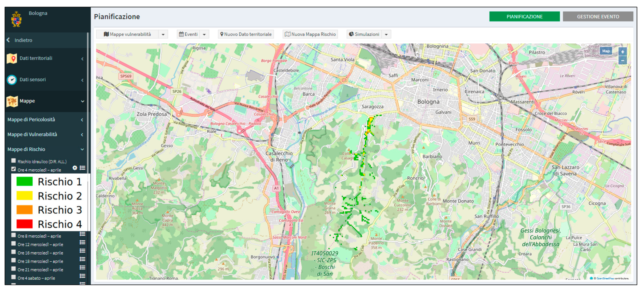Select PIANIFICAZIONE tab
The image size is (644, 294).
click(524, 17)
